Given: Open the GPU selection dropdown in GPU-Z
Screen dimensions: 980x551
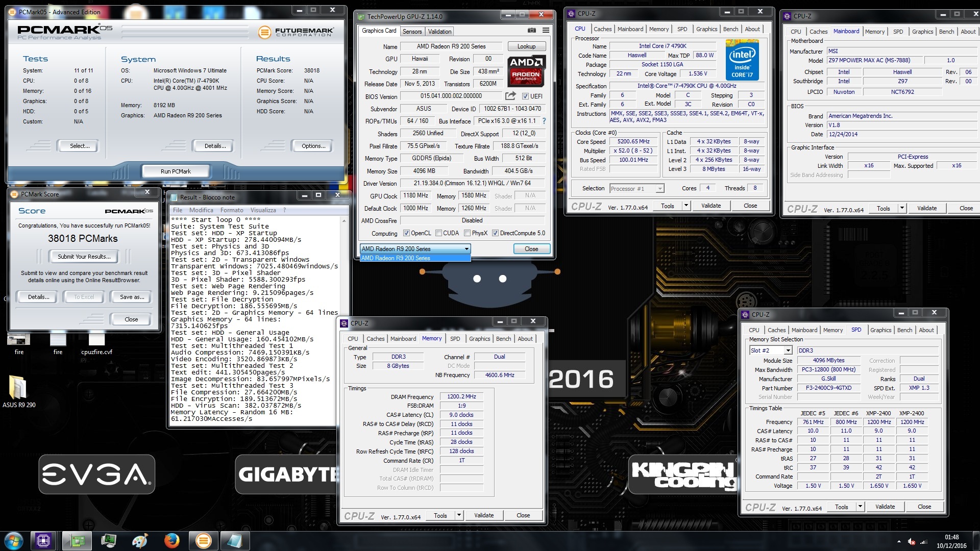Looking at the screenshot, I should (x=415, y=249).
